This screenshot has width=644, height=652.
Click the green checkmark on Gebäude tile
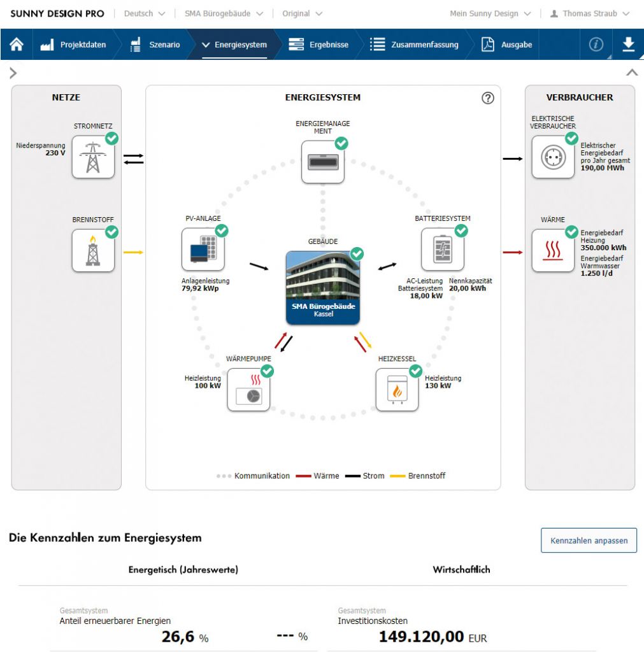(357, 253)
